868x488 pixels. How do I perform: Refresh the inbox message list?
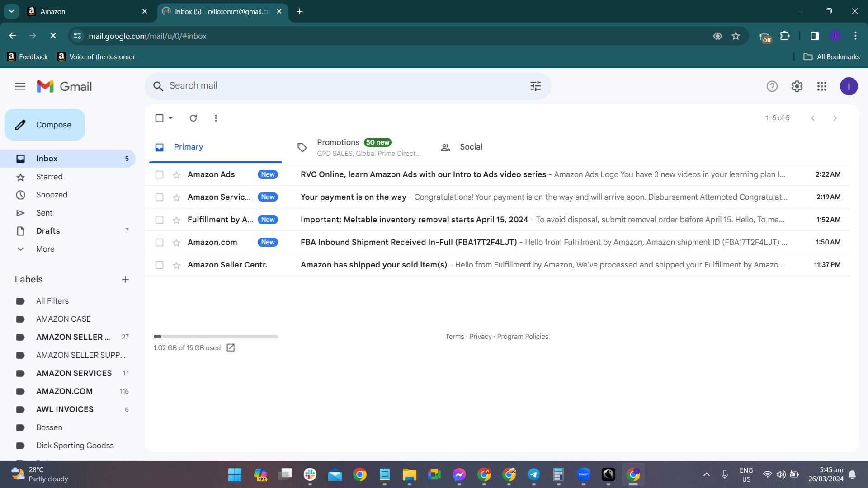(193, 118)
